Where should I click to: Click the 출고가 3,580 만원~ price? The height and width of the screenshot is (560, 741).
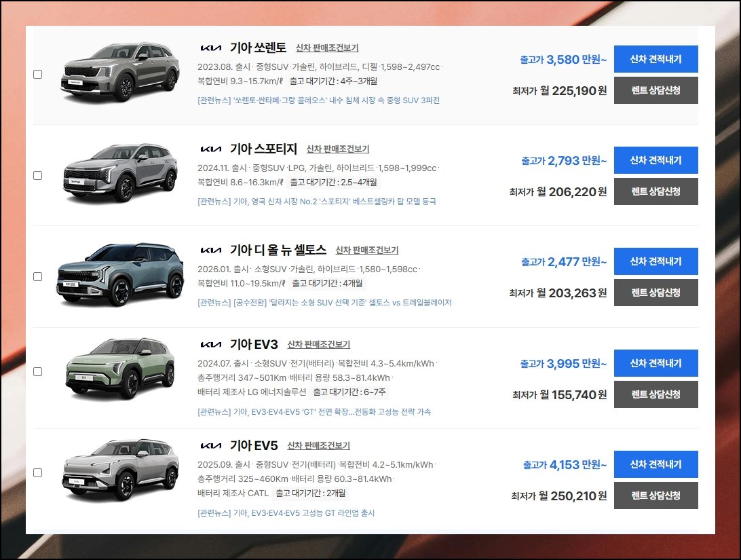(x=563, y=60)
